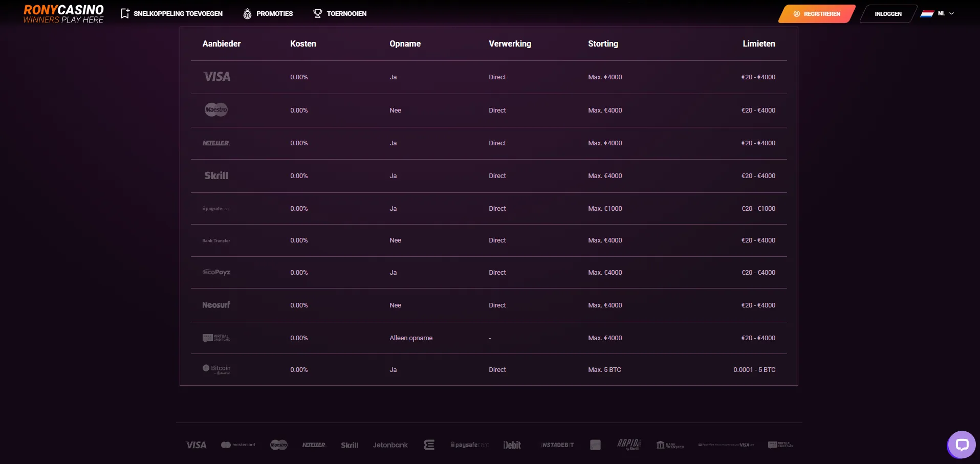The image size is (980, 464).
Task: Click 'Direct' in the ecoPayz row
Action: click(497, 273)
